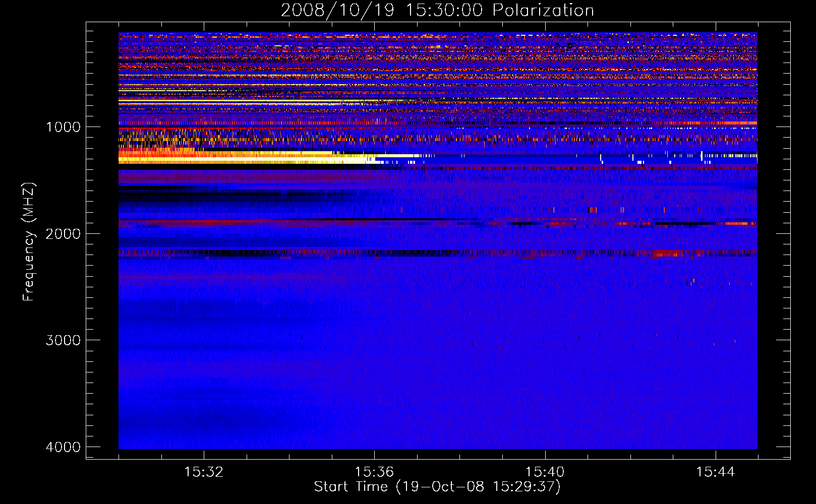Viewport: 816px width, 504px height.
Task: Click the 15:40 time tick label
Action: coord(545,472)
